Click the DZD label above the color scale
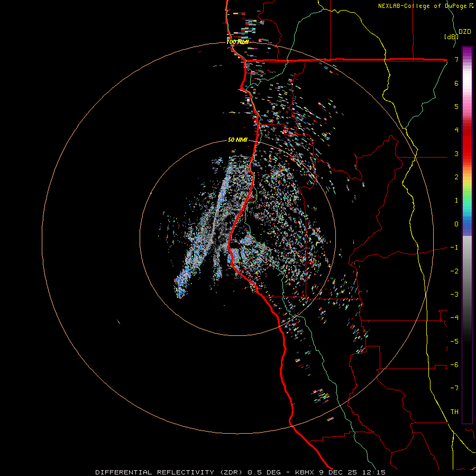The height and width of the screenshot is (476, 476). pyautogui.click(x=465, y=32)
